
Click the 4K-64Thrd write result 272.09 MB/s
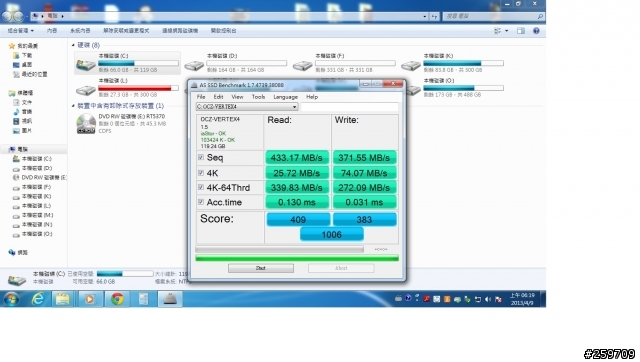pos(364,188)
